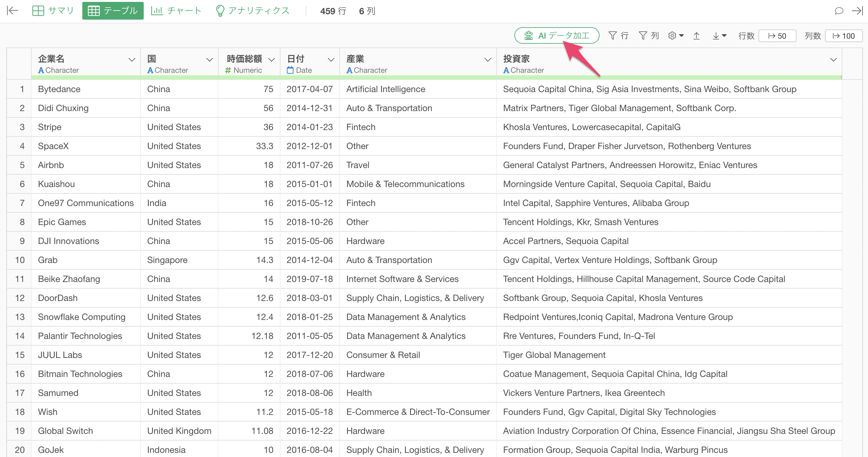This screenshot has width=868, height=457.
Task: Click the AI データ加工 button
Action: click(557, 35)
